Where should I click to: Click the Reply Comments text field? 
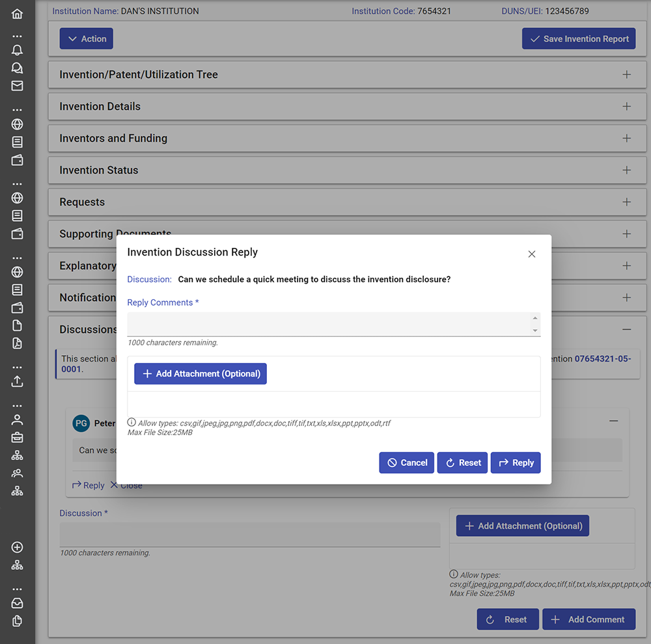329,324
